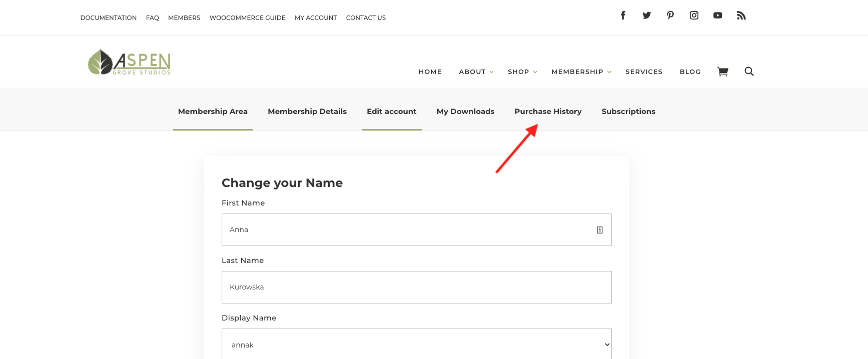The width and height of the screenshot is (868, 359).
Task: Open the Instagram social icon
Action: pyautogui.click(x=694, y=15)
